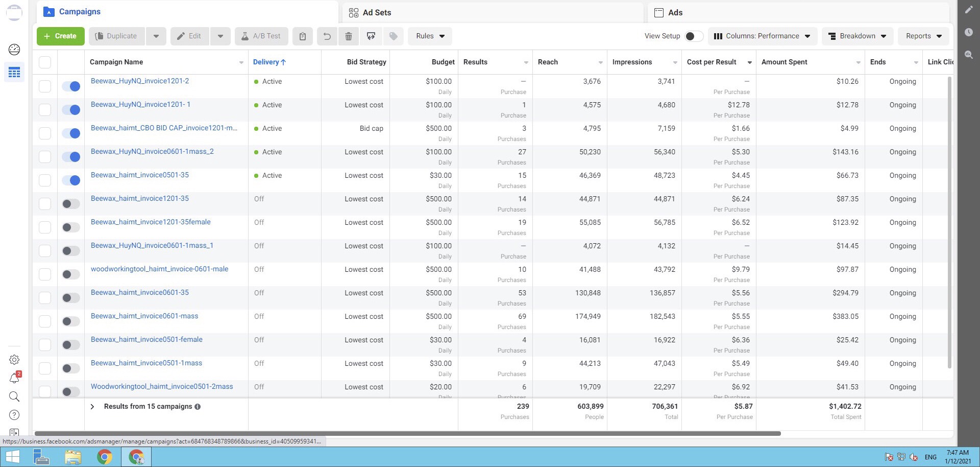Check the box for Beewax_haimt_invoice0601-mass row
Viewport: 980px width, 467px height.
coord(45,321)
